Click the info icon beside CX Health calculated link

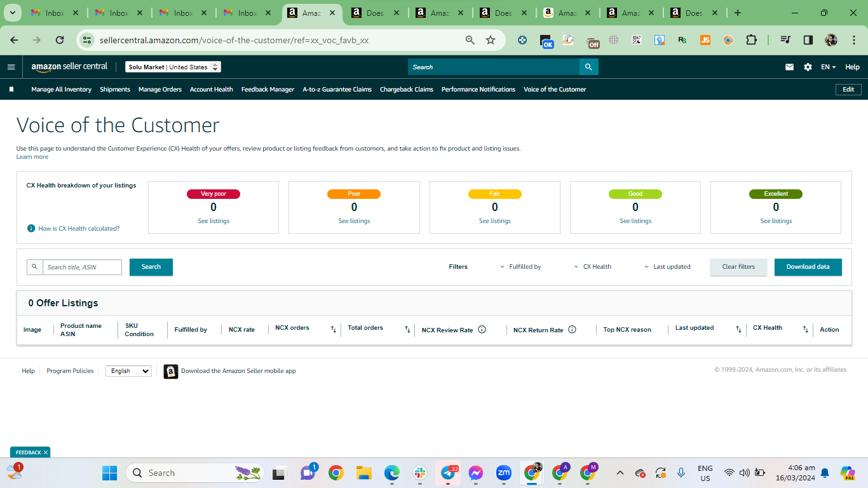click(31, 228)
